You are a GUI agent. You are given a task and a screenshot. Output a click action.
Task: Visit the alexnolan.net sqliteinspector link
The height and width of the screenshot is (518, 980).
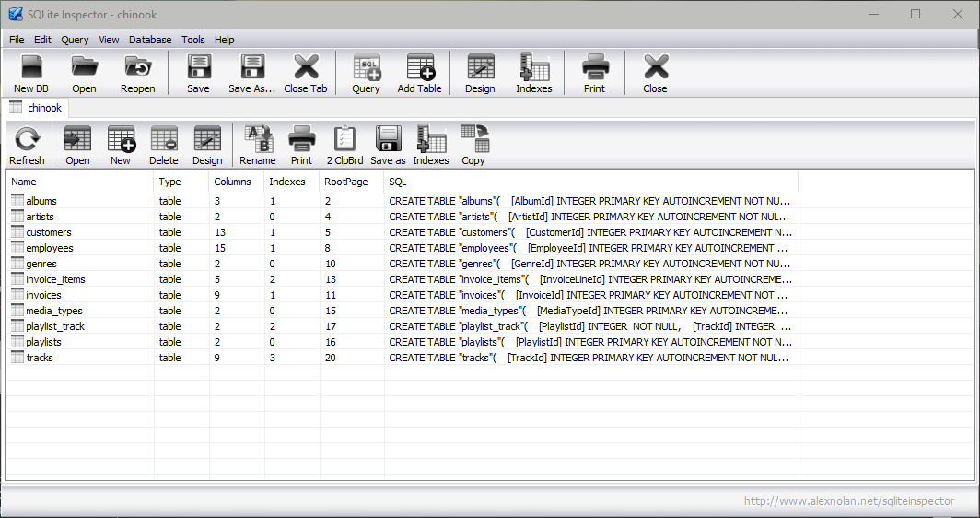tap(848, 501)
